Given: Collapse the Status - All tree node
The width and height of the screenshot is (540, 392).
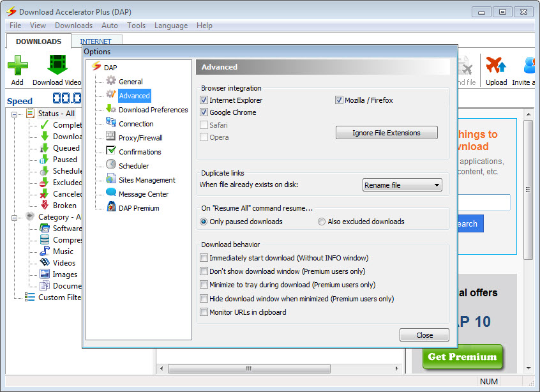Looking at the screenshot, I should click(x=15, y=114).
